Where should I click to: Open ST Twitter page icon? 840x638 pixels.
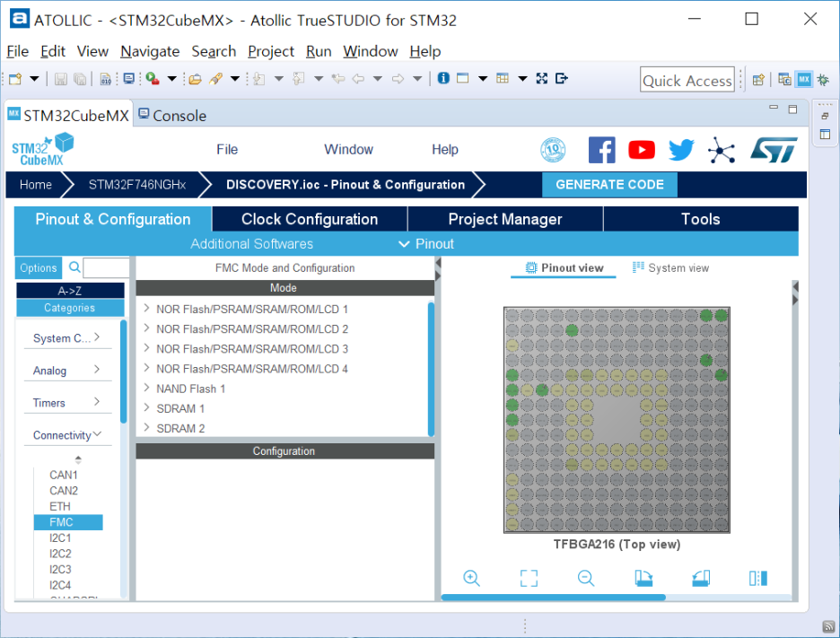(x=681, y=150)
